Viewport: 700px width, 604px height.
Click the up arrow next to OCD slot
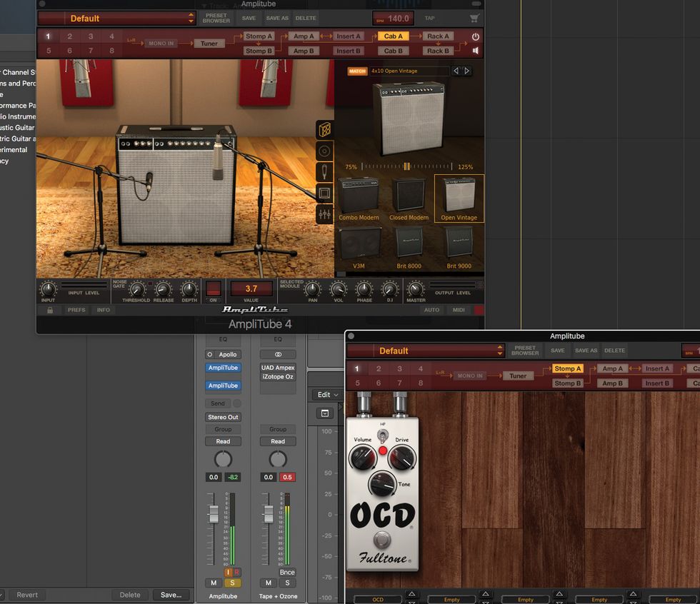point(411,594)
